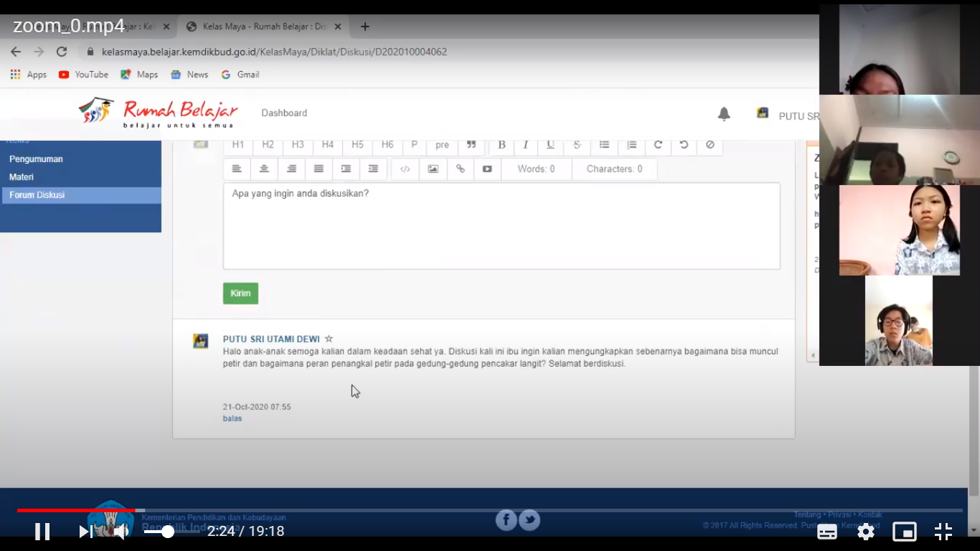The image size is (980, 551).
Task: Reload the browser page
Action: tap(62, 52)
